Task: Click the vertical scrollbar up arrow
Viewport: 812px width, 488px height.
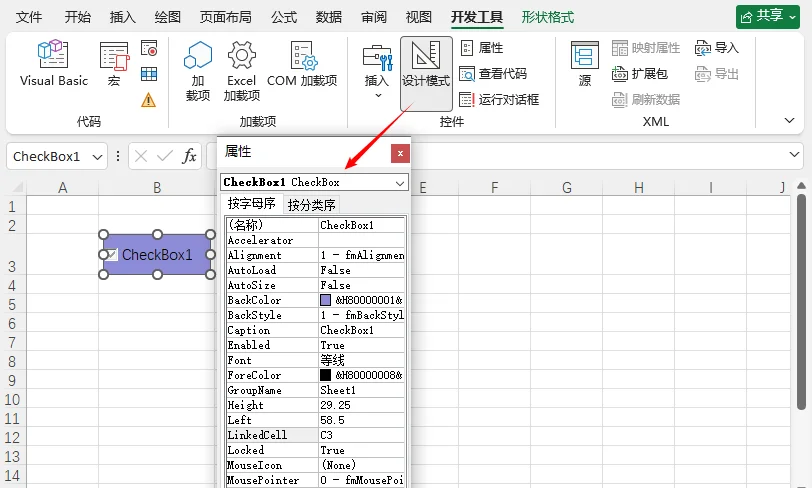Action: click(x=801, y=186)
